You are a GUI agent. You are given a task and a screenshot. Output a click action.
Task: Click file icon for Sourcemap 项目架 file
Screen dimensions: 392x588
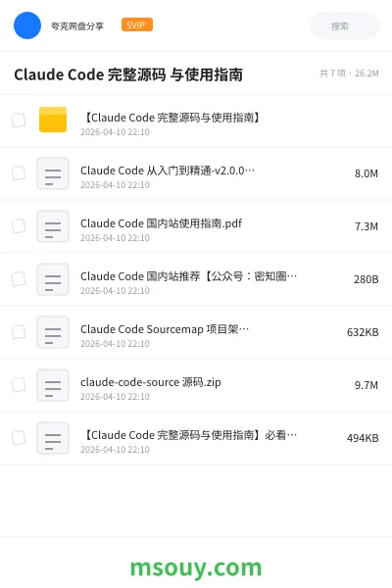(x=53, y=332)
